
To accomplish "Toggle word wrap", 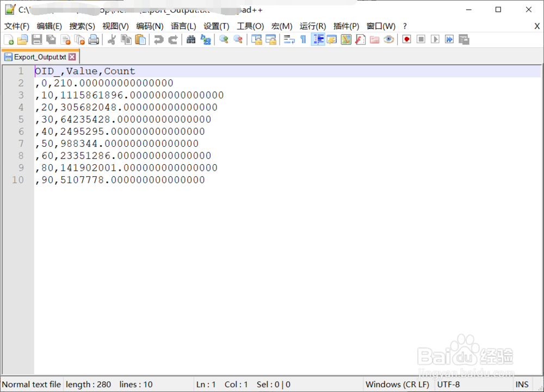I will pyautogui.click(x=289, y=40).
